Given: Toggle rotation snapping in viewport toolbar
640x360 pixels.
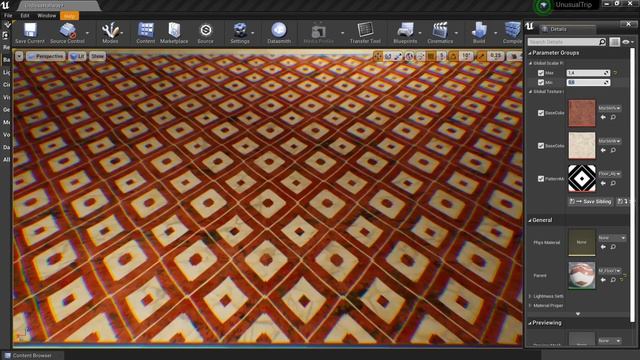Looking at the screenshot, I should pos(453,56).
